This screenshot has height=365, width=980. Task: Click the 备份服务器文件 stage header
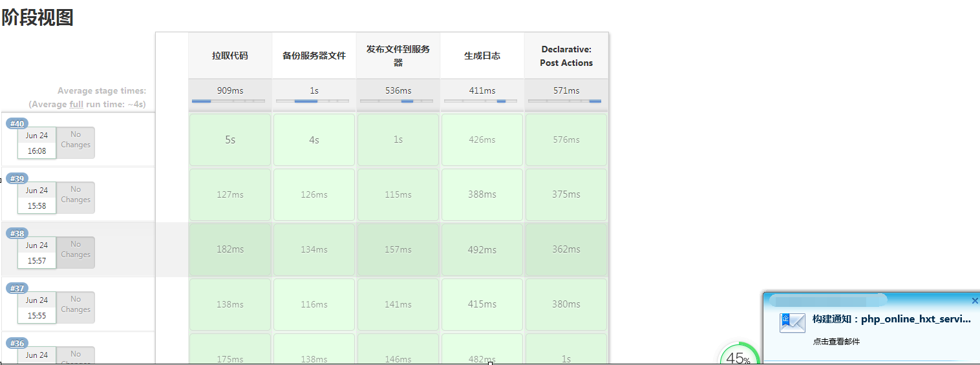(314, 56)
